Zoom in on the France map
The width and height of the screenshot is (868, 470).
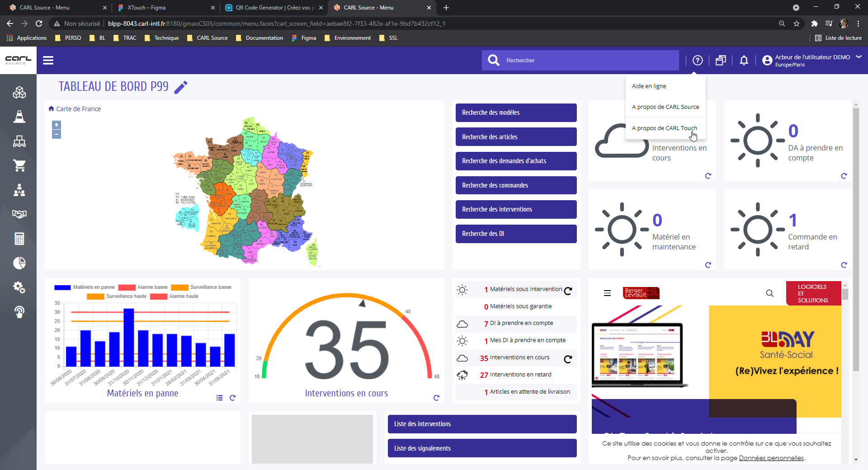pos(57,125)
